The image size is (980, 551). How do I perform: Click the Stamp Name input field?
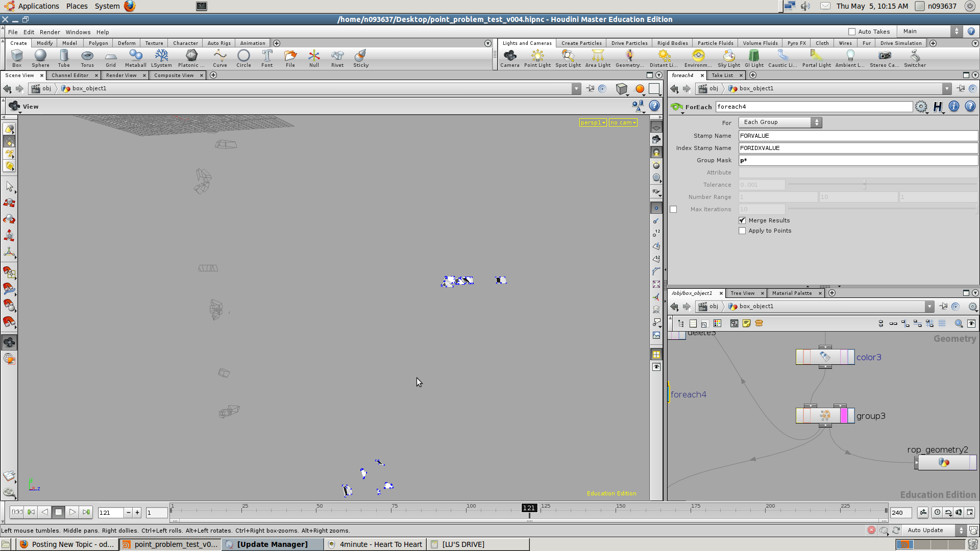click(x=858, y=136)
